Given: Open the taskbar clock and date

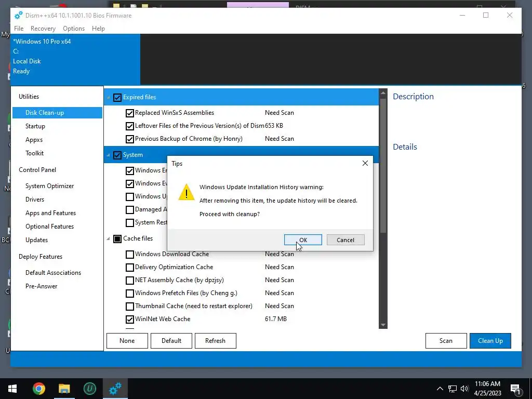Looking at the screenshot, I should tap(487, 389).
